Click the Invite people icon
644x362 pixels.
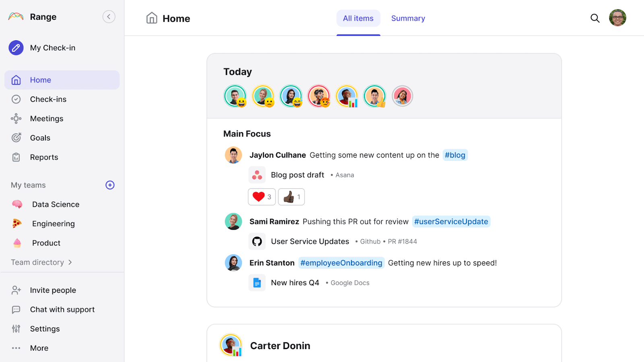click(x=16, y=290)
